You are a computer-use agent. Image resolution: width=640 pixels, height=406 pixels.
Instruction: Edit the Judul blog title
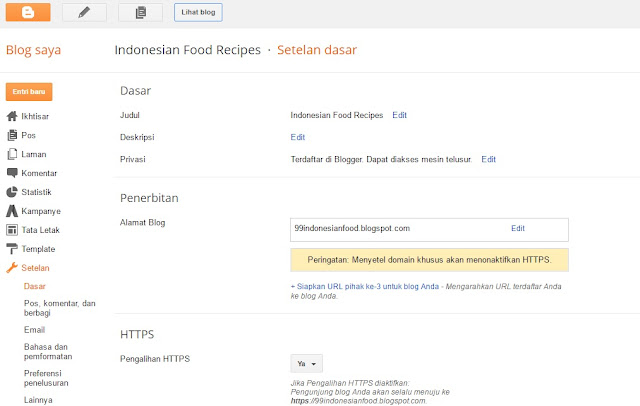pyautogui.click(x=399, y=115)
